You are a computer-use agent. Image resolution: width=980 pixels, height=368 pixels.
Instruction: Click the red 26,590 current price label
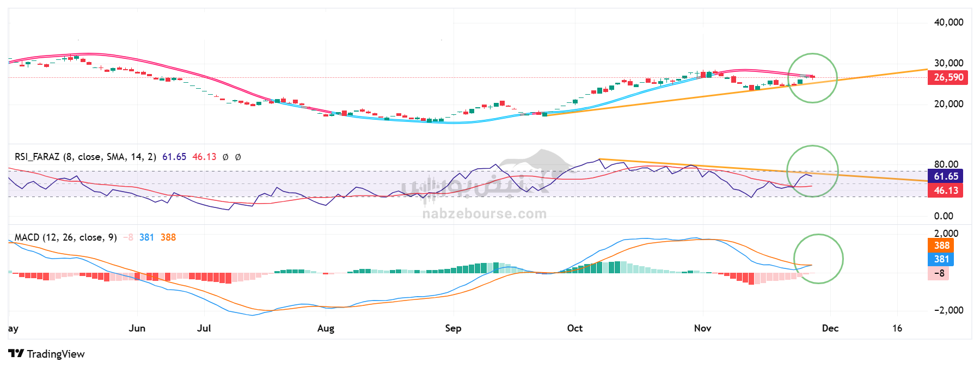click(x=948, y=77)
